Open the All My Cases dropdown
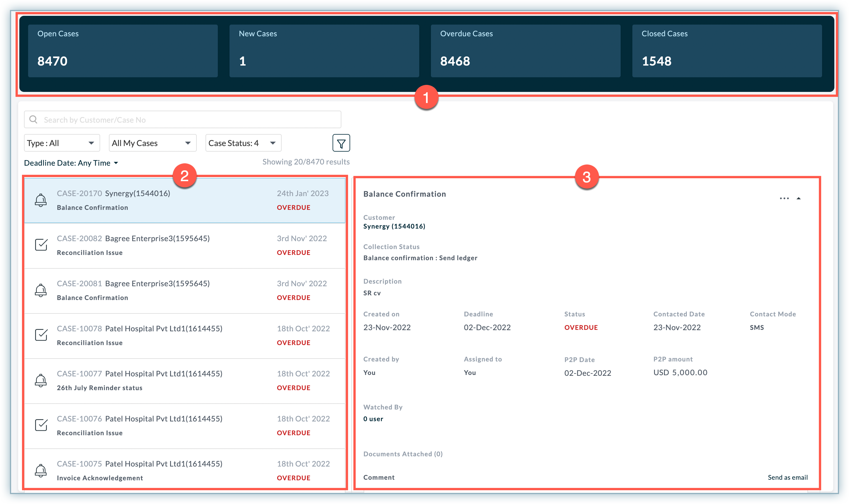Image resolution: width=849 pixels, height=504 pixels. pos(153,143)
